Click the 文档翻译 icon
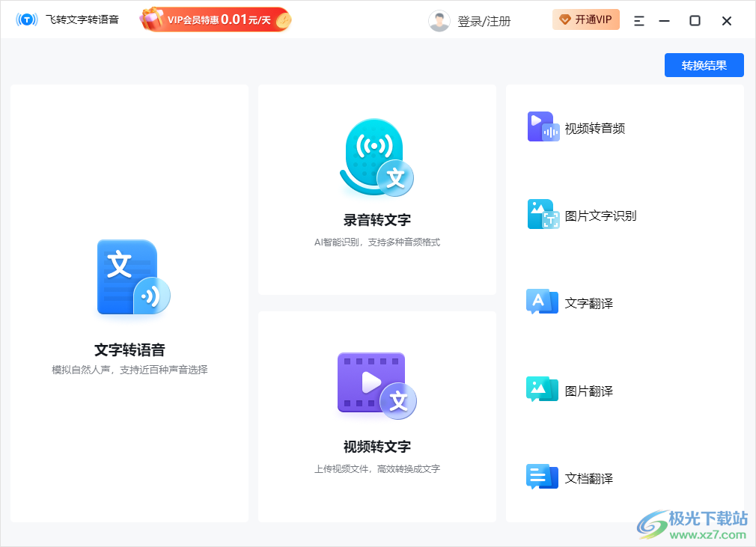Screen dimensions: 756x547 [543, 477]
